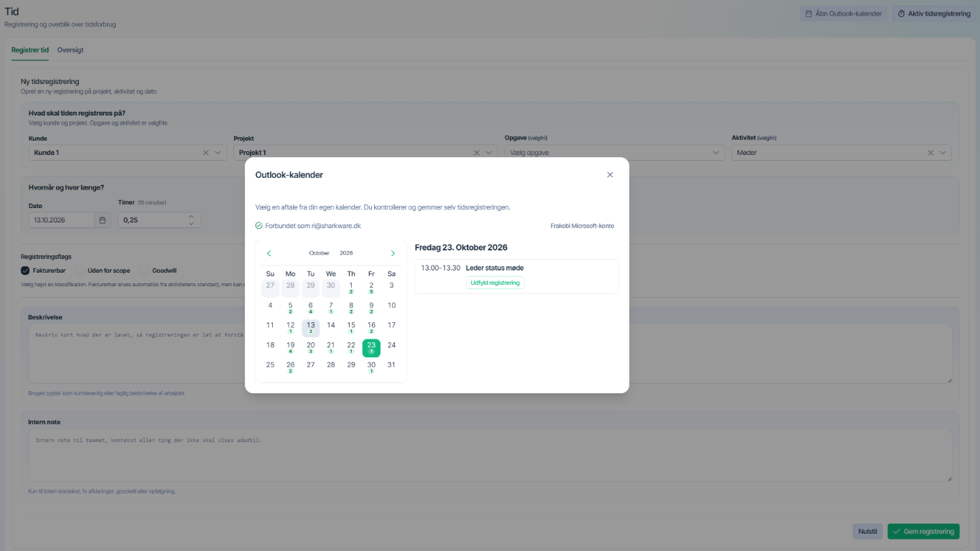Close the Outlook-kalender dialog

610,174
